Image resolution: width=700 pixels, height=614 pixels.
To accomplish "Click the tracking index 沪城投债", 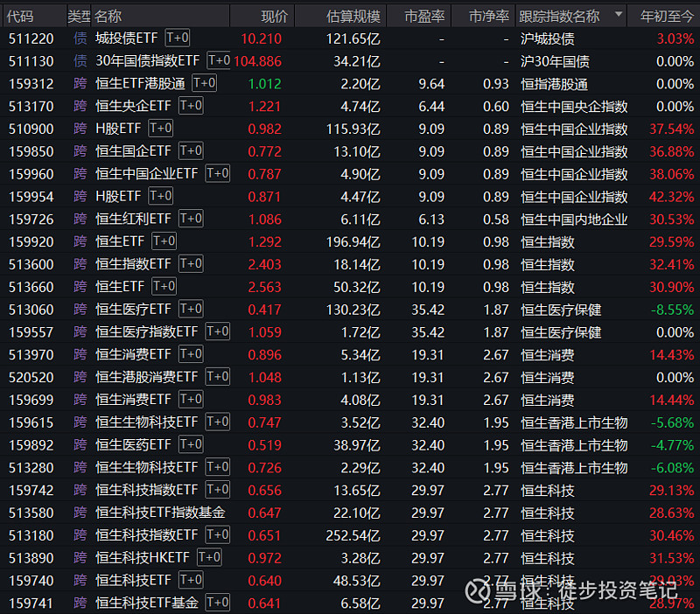I will (548, 38).
